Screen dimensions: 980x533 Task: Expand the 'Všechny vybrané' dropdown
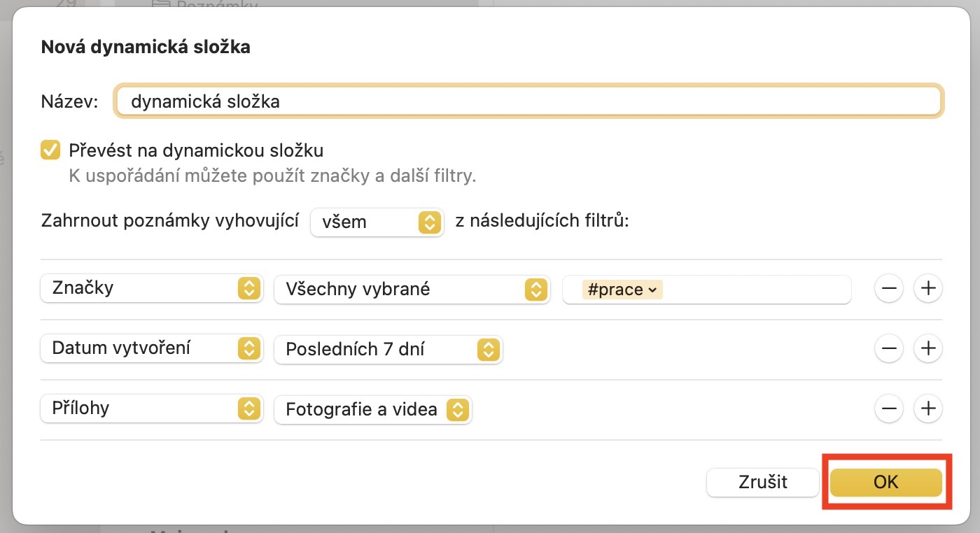tap(409, 290)
